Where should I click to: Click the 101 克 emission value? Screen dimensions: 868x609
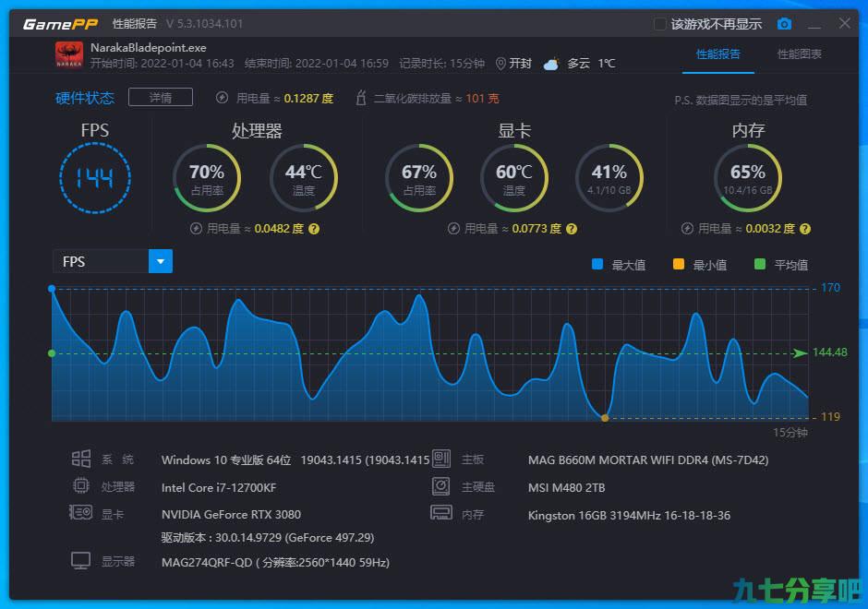(x=482, y=99)
